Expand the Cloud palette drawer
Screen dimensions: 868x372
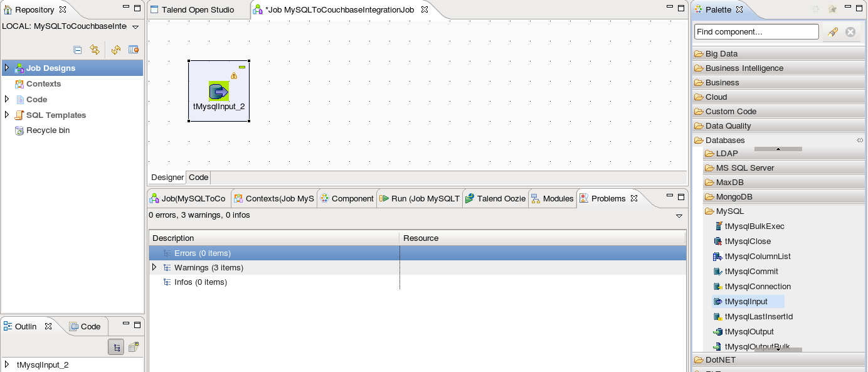(x=779, y=97)
